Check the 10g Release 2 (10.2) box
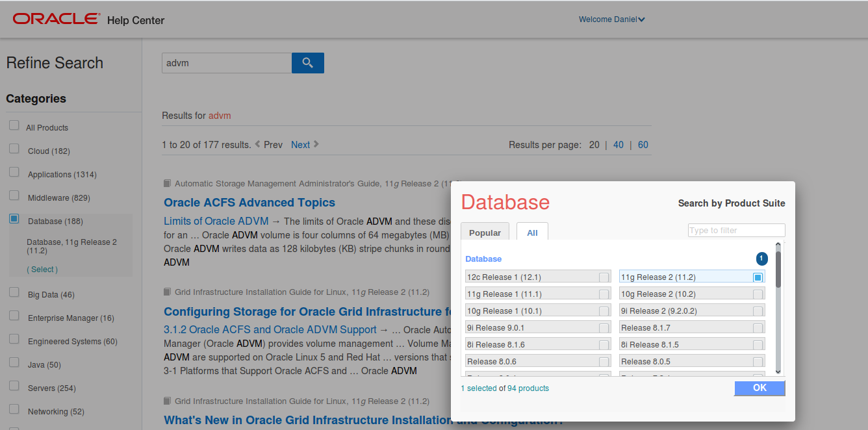This screenshot has width=868, height=430. (x=758, y=294)
